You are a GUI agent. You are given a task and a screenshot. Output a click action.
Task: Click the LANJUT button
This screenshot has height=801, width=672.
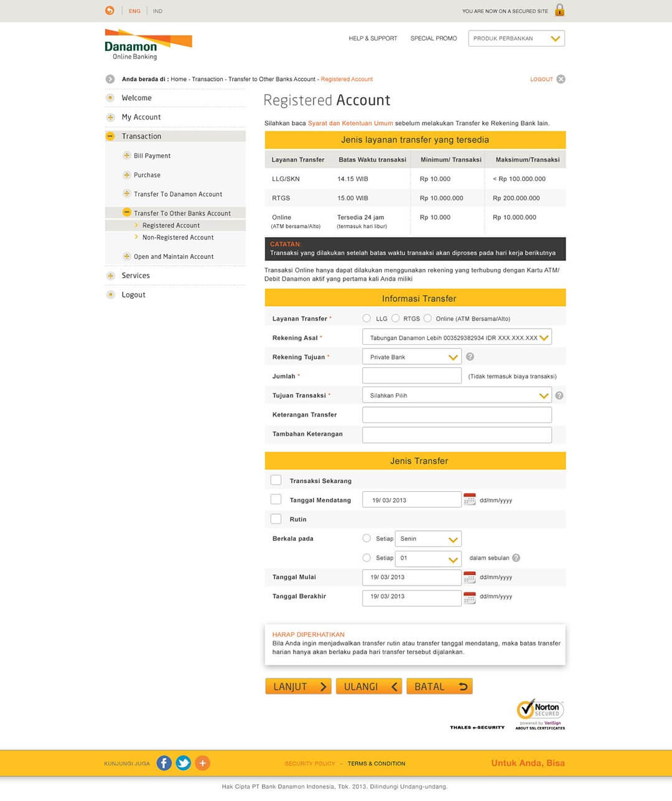click(298, 686)
